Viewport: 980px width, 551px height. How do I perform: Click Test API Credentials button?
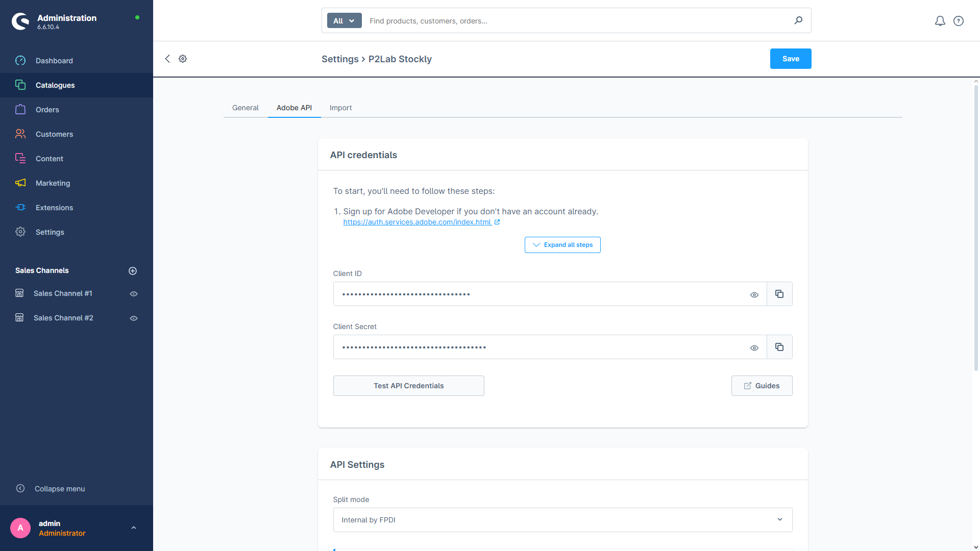[x=408, y=386]
